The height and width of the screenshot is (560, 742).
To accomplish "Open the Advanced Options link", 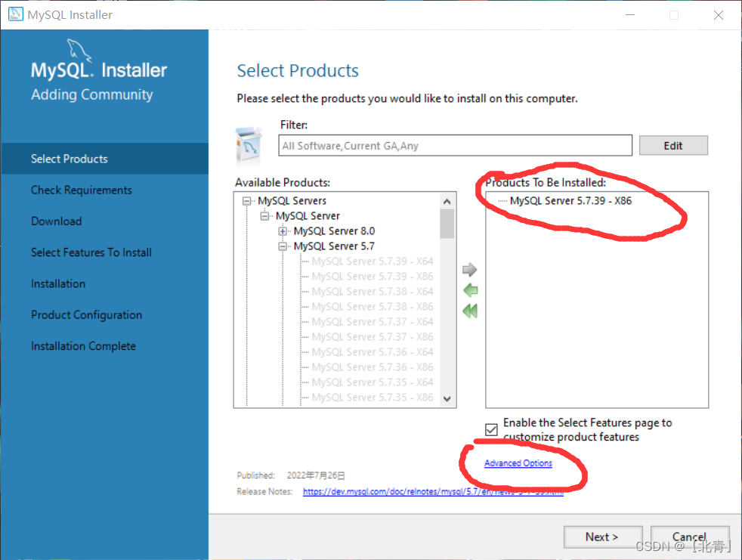I will [x=518, y=463].
